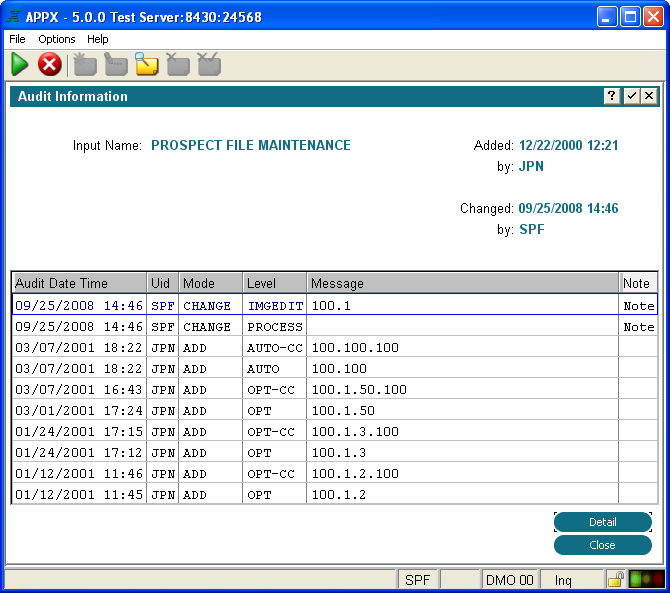Select the PROCESS level row
Image resolution: width=670 pixels, height=593 pixels.
pyautogui.click(x=335, y=327)
